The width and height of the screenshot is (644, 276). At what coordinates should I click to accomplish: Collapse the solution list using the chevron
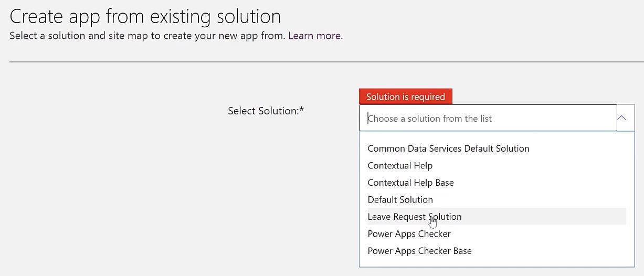coord(622,118)
